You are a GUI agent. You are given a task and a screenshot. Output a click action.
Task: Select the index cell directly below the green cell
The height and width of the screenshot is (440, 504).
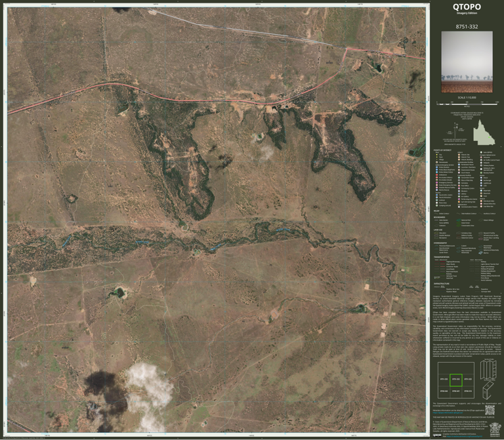tap(456, 391)
